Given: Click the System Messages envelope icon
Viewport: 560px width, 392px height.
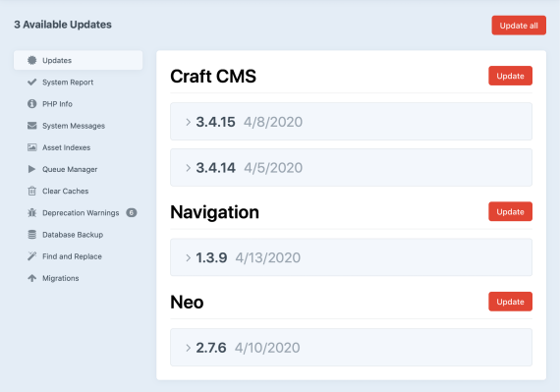Looking at the screenshot, I should [32, 126].
